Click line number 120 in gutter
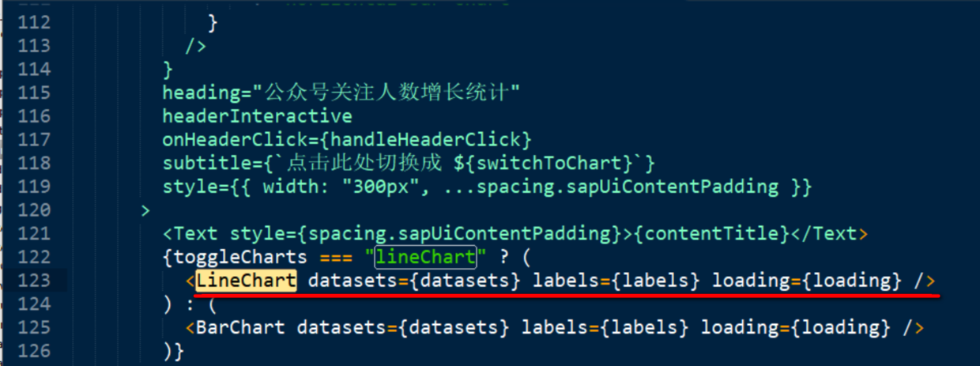Viewport: 980px width, 366px height. pos(34,210)
